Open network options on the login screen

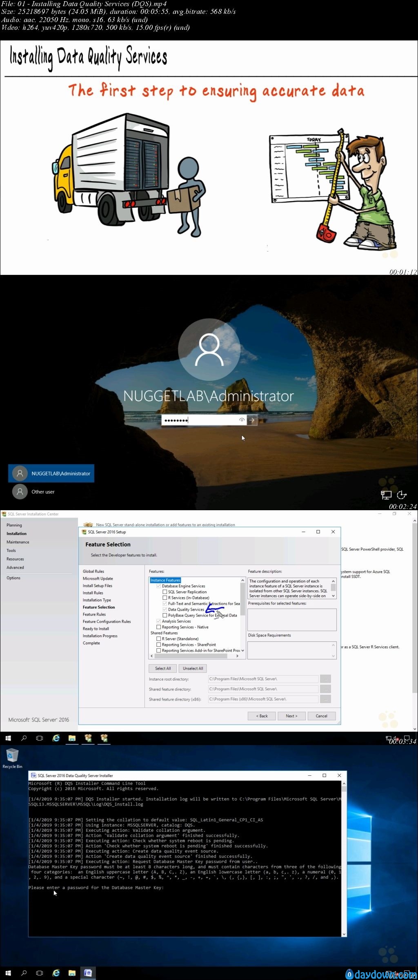[386, 495]
